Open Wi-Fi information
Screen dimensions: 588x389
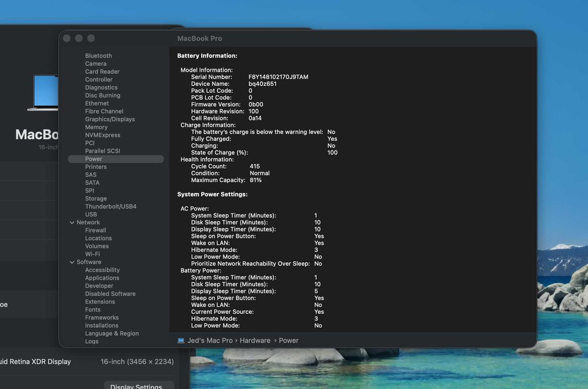point(92,254)
